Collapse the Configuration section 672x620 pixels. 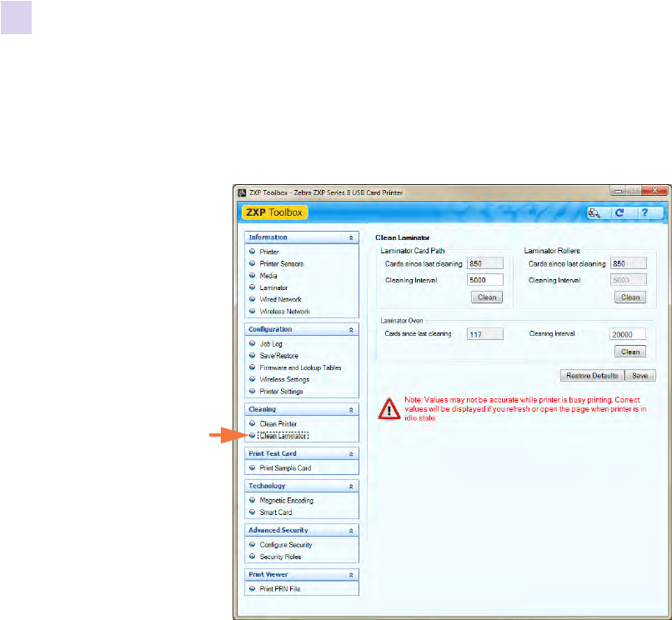pyautogui.click(x=351, y=329)
